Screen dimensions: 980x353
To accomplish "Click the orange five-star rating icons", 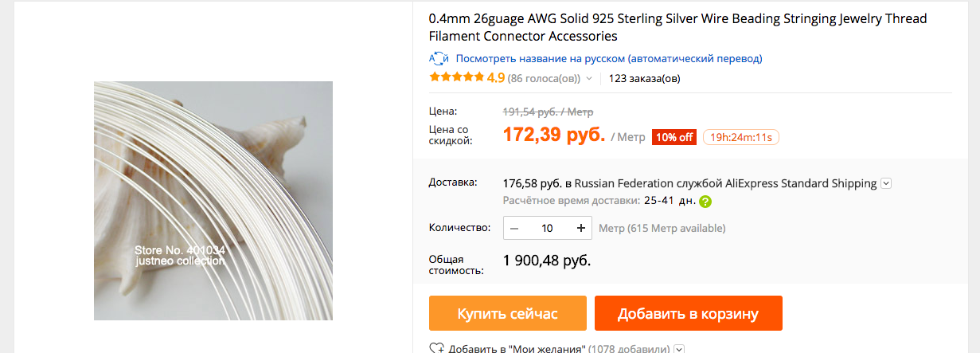I will click(456, 77).
